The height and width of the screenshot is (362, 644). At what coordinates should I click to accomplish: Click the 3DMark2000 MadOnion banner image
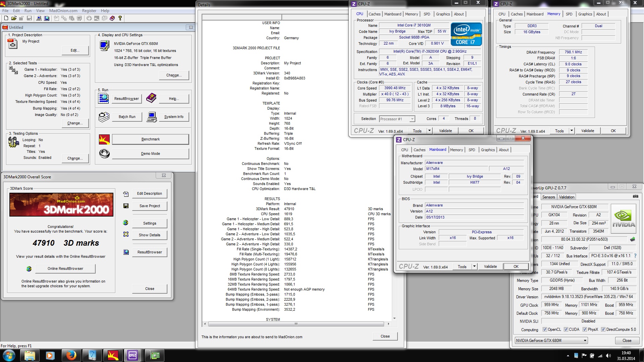click(61, 204)
